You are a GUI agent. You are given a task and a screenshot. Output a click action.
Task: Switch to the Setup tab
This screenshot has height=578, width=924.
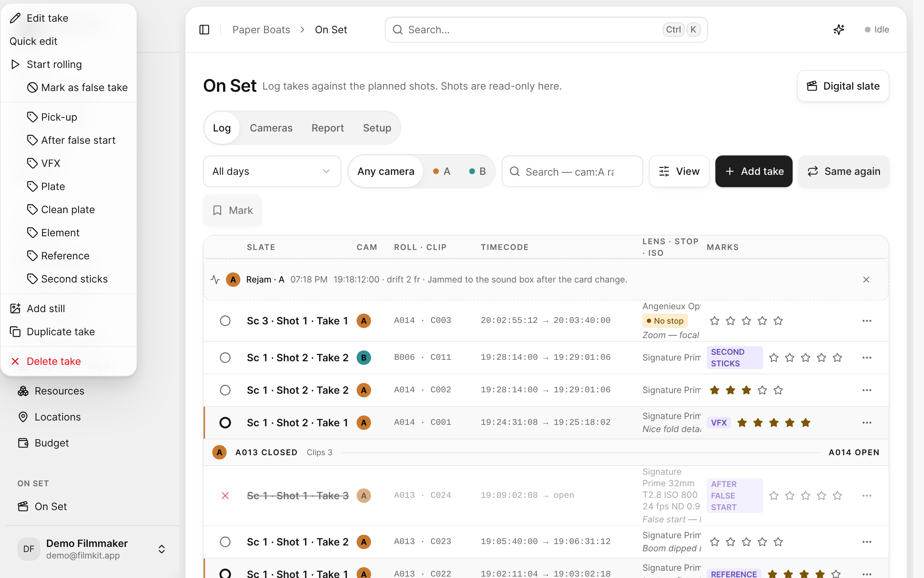click(377, 128)
